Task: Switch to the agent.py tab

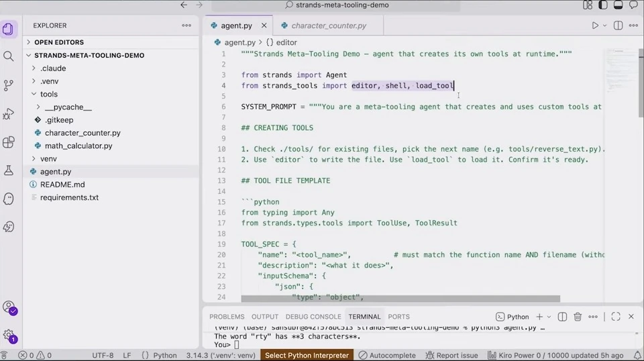Action: pyautogui.click(x=236, y=25)
